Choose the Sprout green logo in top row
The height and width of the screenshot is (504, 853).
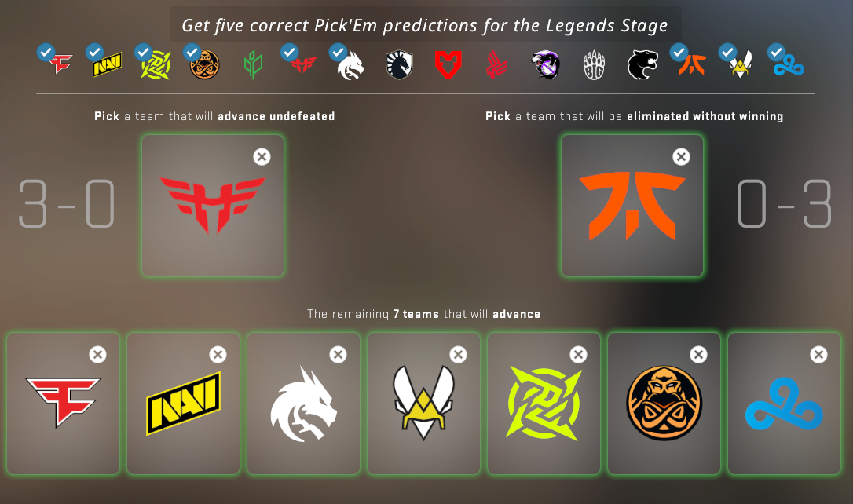[x=253, y=64]
